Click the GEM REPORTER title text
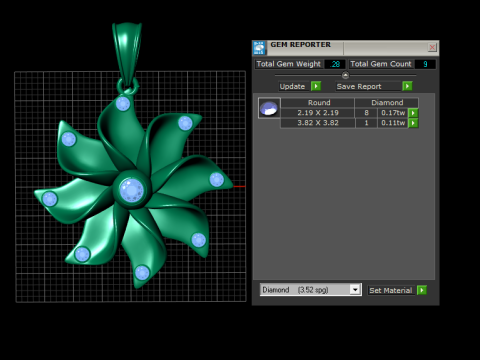 pos(300,45)
